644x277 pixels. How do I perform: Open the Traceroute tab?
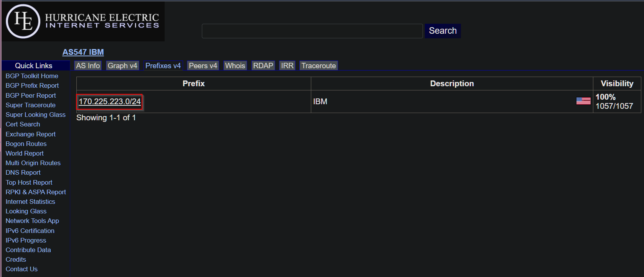tap(319, 66)
